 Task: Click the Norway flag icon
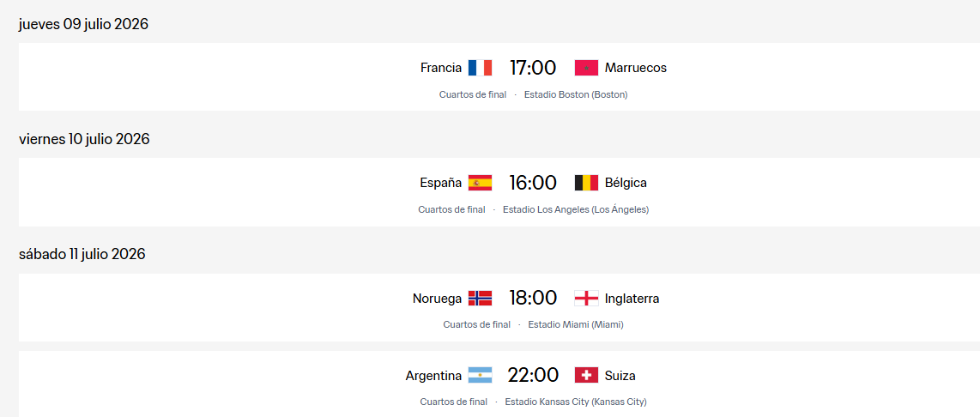pos(480,299)
